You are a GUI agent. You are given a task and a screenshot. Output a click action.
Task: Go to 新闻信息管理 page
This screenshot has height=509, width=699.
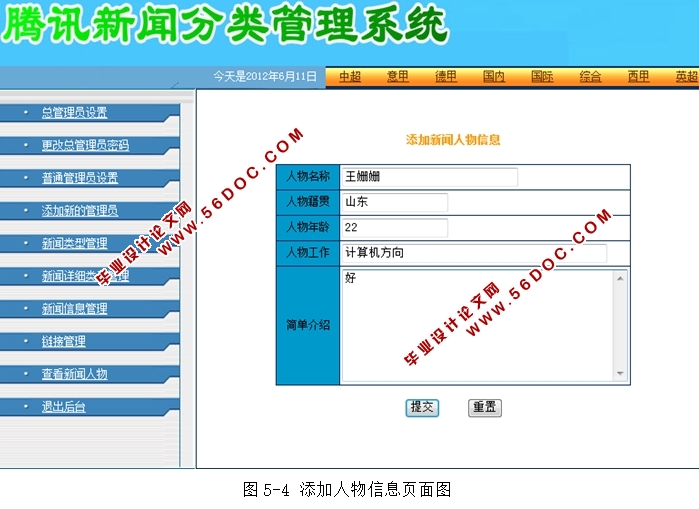point(74,308)
